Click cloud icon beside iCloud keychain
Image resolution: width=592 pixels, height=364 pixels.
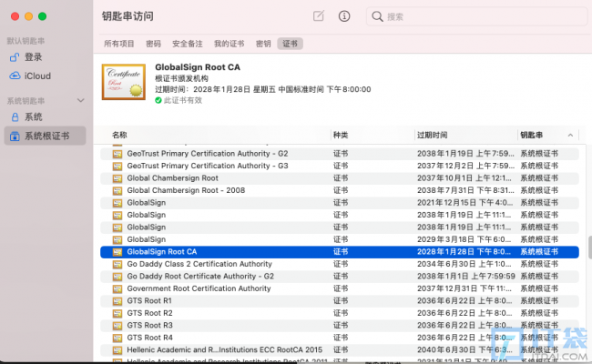click(15, 76)
